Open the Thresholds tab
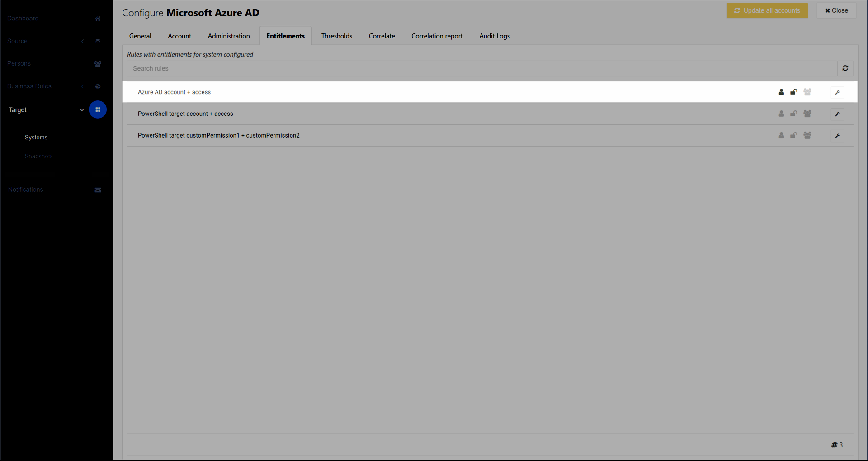This screenshot has width=868, height=461. [x=337, y=36]
